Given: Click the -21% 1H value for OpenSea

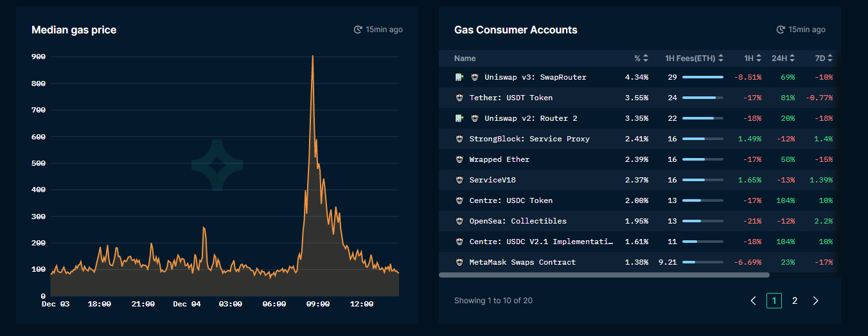Looking at the screenshot, I should (x=752, y=221).
